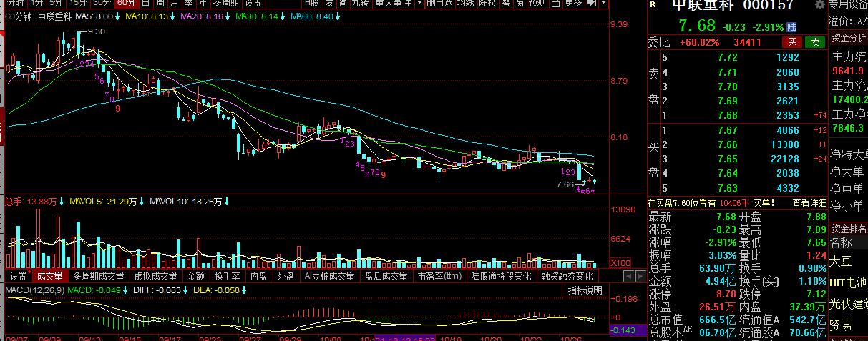
Task: Click the 陆 connect badge beside price
Action: (x=791, y=26)
